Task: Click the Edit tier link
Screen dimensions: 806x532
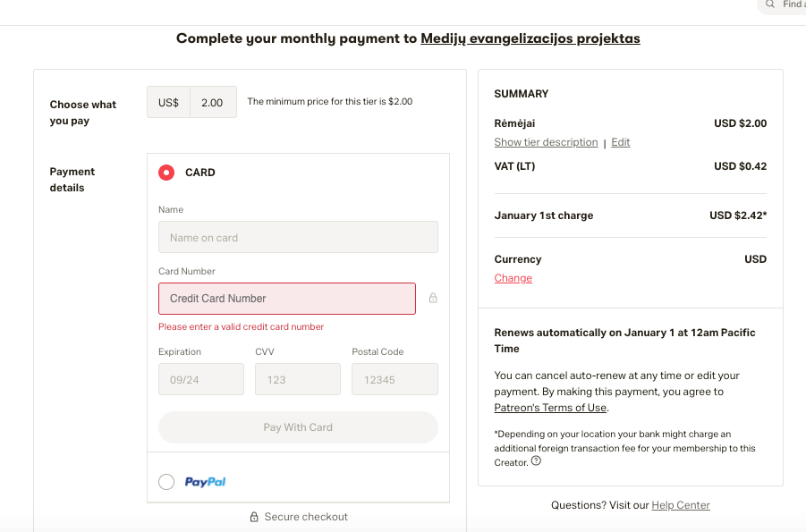Action: click(621, 142)
